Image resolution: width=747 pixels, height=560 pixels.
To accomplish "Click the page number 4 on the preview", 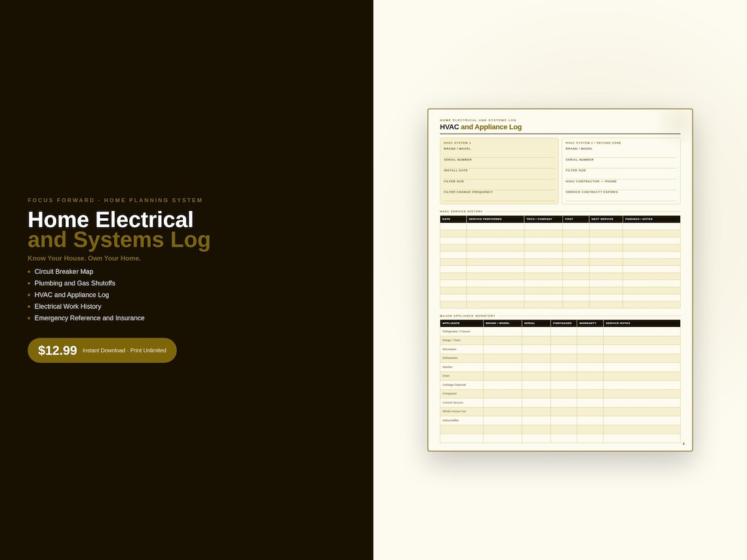I will pyautogui.click(x=683, y=444).
